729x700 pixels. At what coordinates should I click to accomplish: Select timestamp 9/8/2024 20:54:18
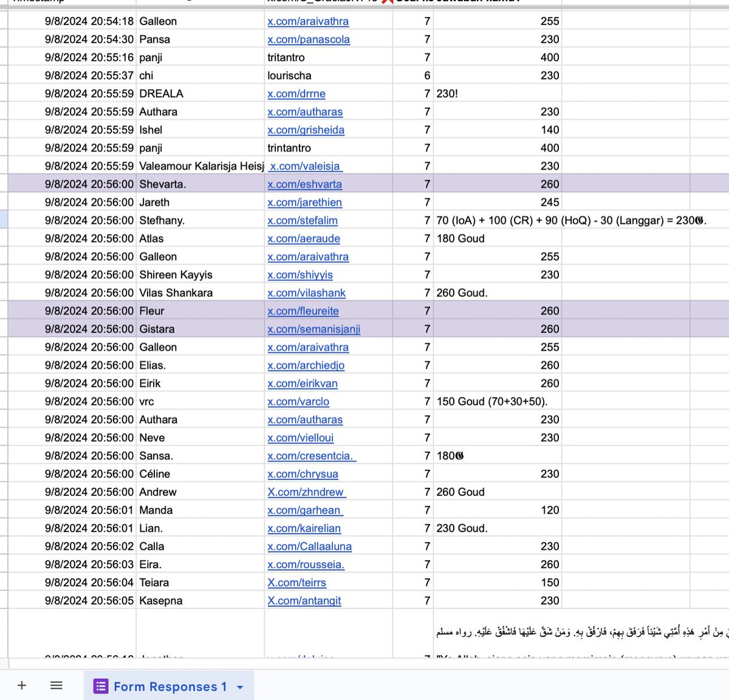(72, 21)
